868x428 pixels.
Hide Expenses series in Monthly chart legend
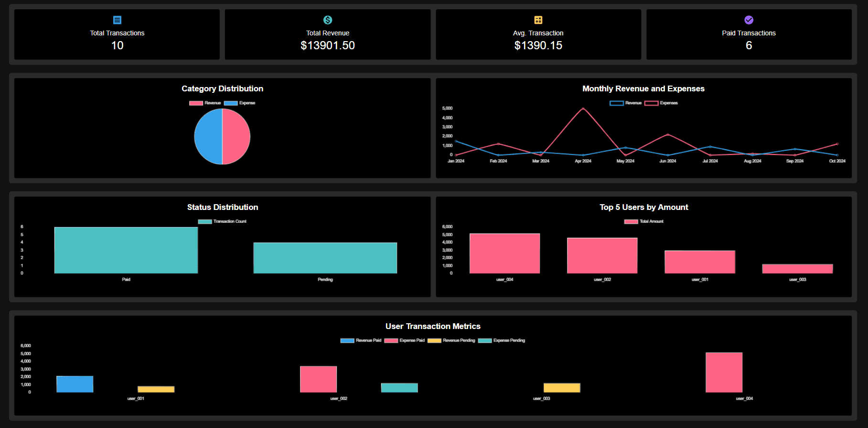coord(661,103)
